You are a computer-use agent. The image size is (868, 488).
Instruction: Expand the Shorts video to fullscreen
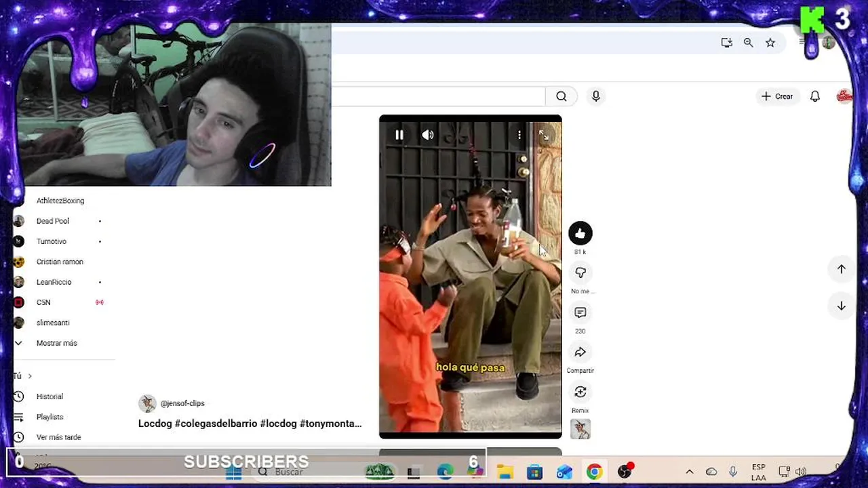(x=544, y=135)
